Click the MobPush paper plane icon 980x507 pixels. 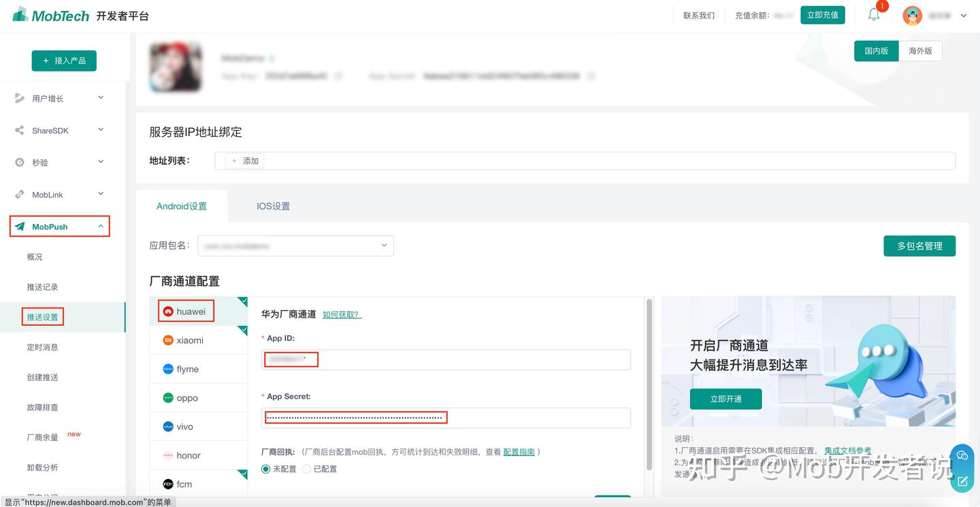coord(20,227)
